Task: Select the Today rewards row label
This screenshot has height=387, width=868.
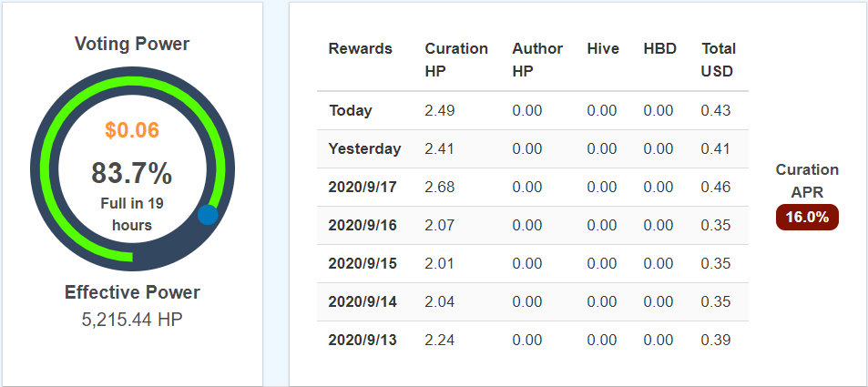Action: click(x=351, y=110)
